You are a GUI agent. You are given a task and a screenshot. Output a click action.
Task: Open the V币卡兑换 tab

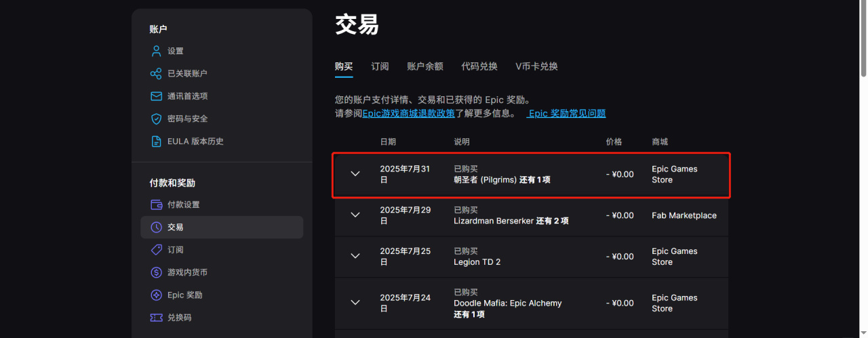pyautogui.click(x=536, y=66)
